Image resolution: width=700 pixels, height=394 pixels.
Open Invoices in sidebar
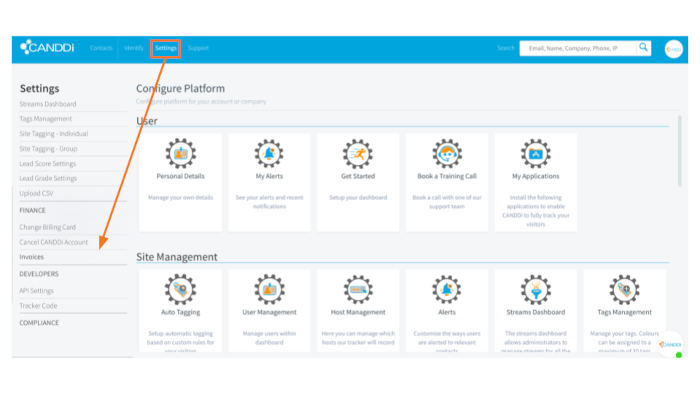point(31,257)
